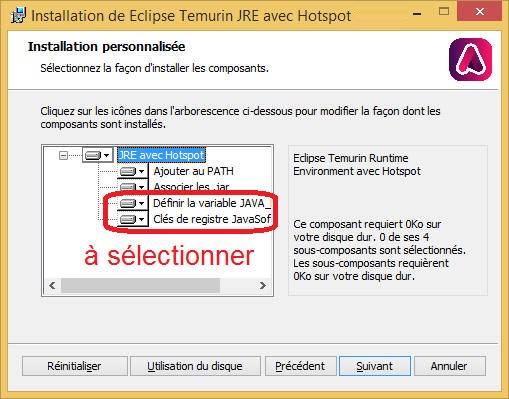This screenshot has height=399, width=509.
Task: Select the Associer les .jar component
Action: [191, 187]
